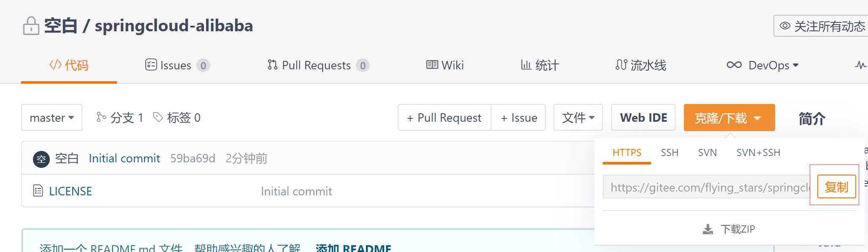
Task: Expand the 文件 dropdown menu
Action: pyautogui.click(x=578, y=118)
